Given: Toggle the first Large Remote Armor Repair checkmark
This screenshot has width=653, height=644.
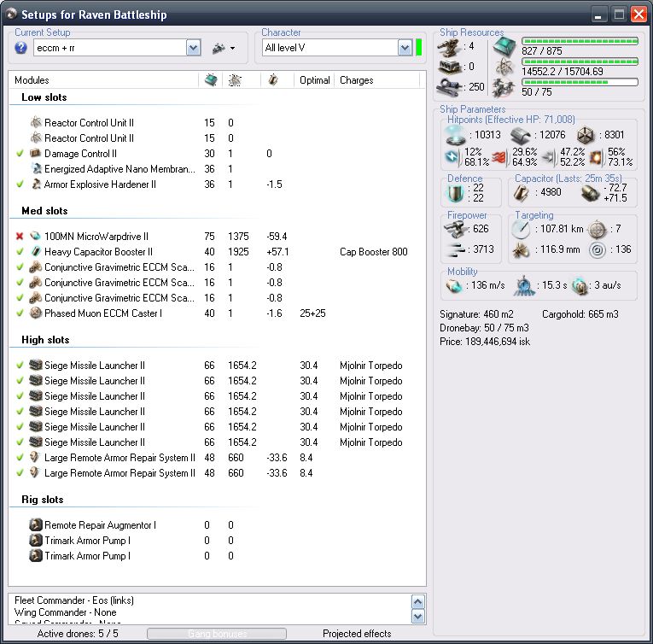Looking at the screenshot, I should 20,457.
